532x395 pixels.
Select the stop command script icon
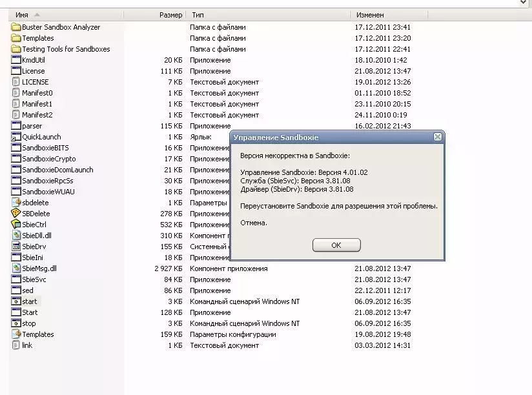16,323
